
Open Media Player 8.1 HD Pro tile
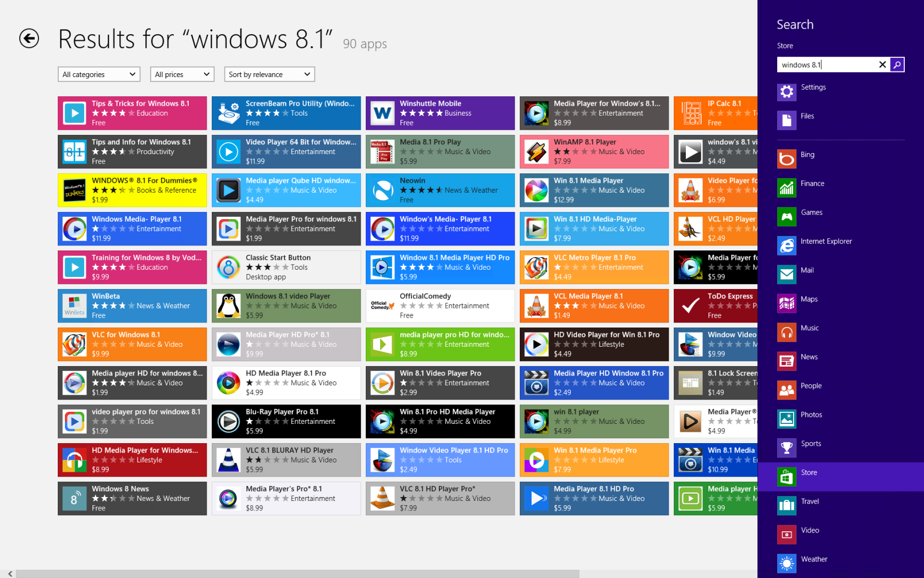pyautogui.click(x=594, y=498)
